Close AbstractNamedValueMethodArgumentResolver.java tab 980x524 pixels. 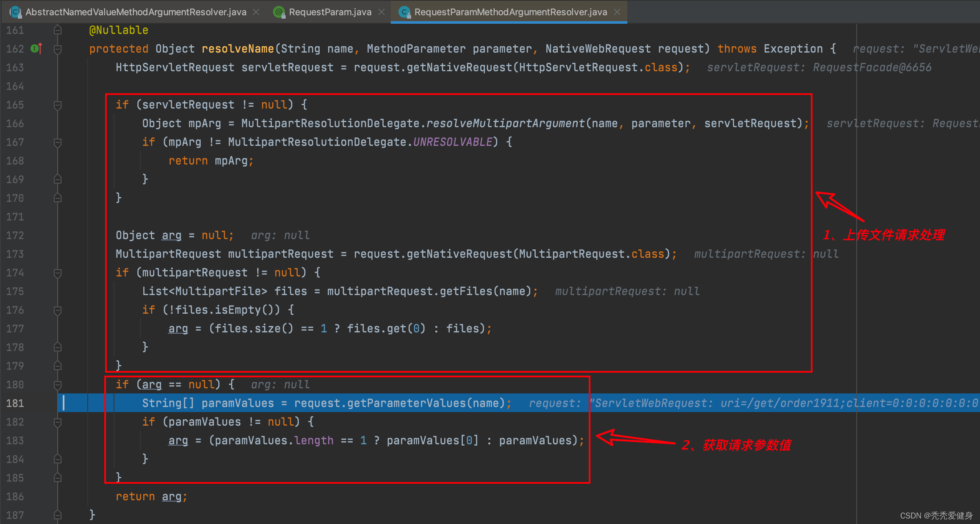click(256, 12)
